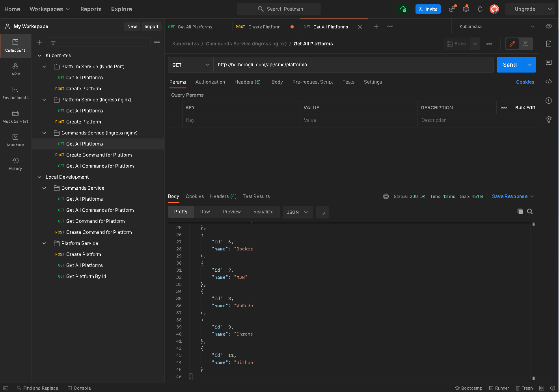Open the Cookies link
Viewport: 559px width, 392px height.
525,82
